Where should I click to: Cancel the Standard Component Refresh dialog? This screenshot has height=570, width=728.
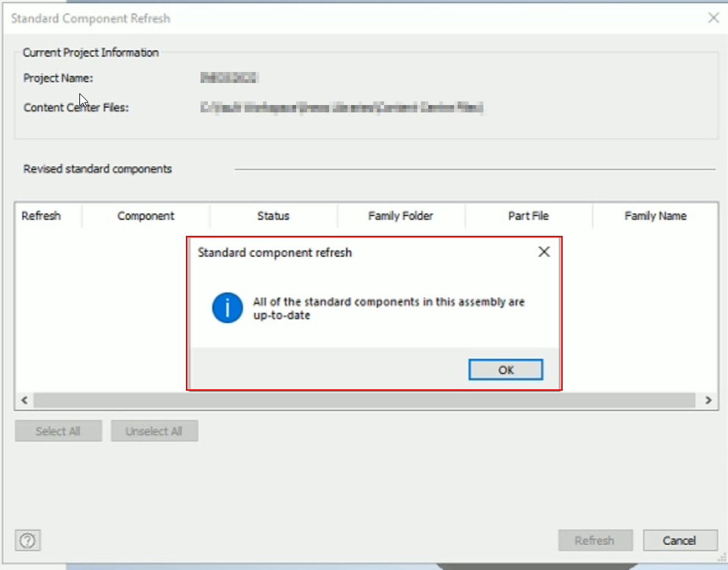(x=680, y=540)
